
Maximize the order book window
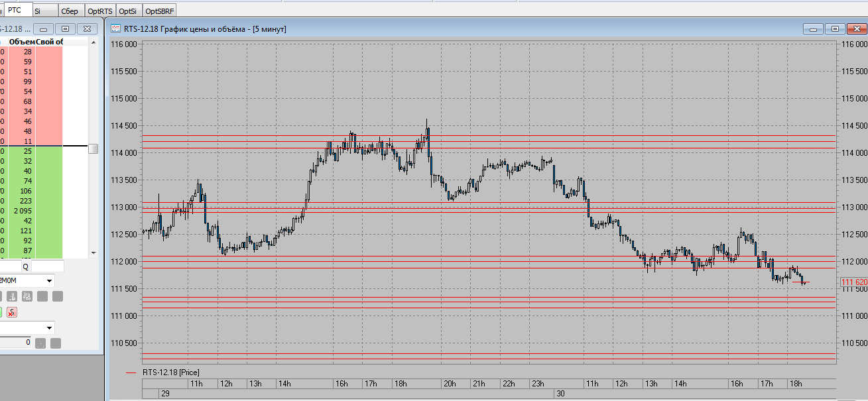pyautogui.click(x=65, y=29)
